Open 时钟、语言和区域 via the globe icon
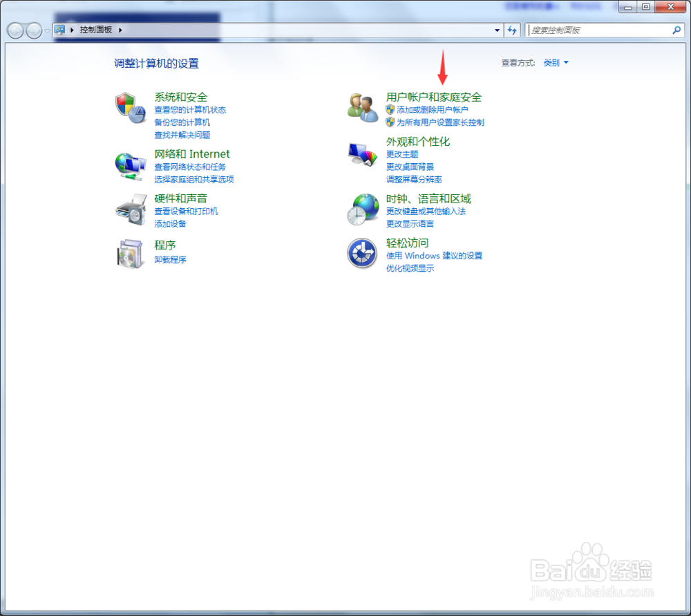Screen dimensions: 691x616 pos(361,209)
